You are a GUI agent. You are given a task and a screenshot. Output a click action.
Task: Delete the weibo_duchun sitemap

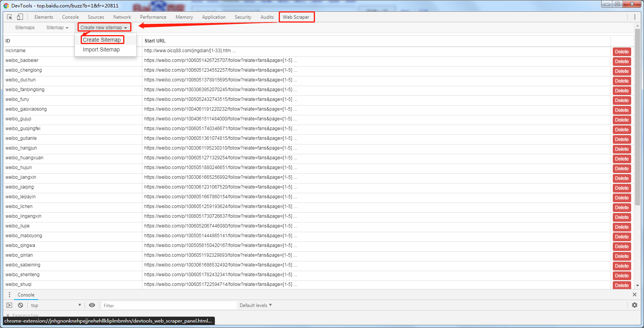(622, 81)
